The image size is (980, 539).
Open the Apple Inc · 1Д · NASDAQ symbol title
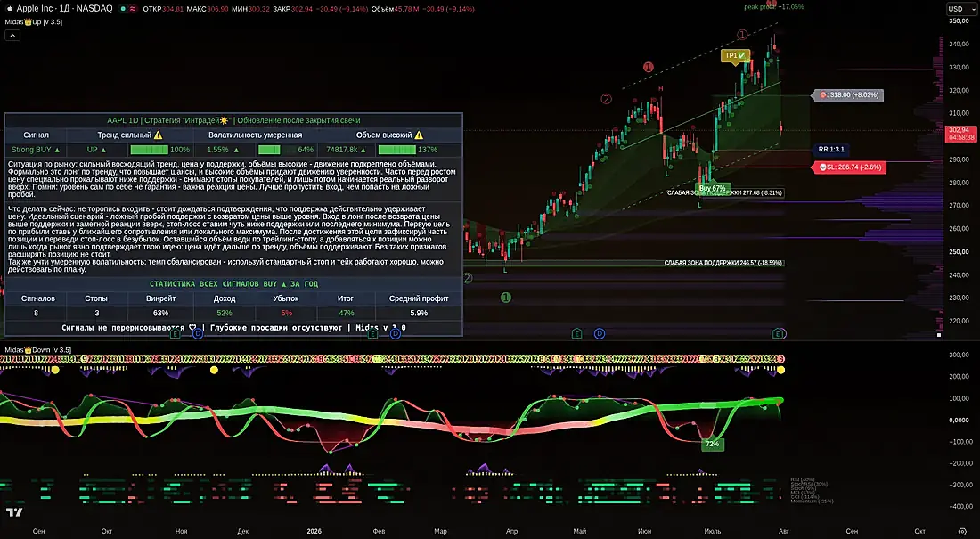point(64,9)
